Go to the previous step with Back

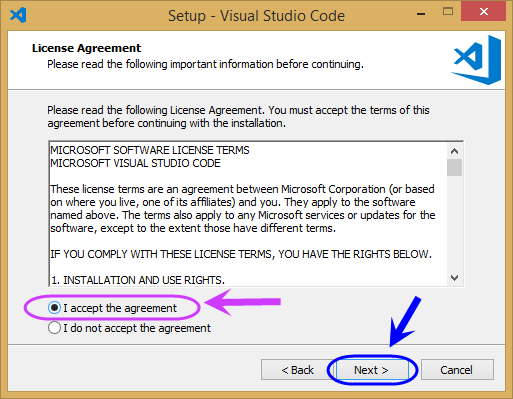pyautogui.click(x=297, y=370)
